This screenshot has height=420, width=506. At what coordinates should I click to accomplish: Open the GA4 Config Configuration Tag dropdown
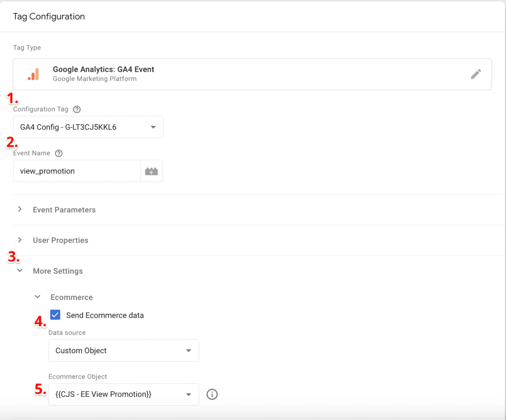coord(88,127)
